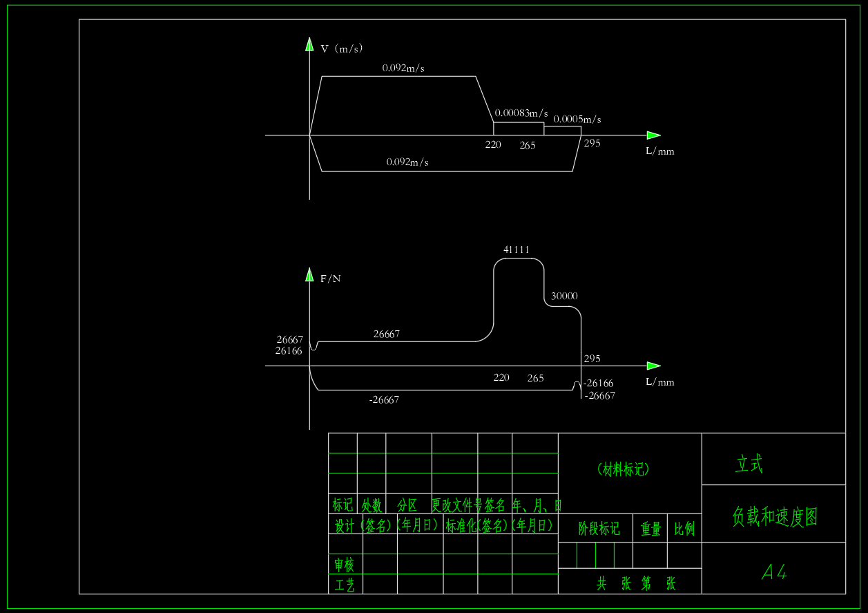Click the 设计 row label
The width and height of the screenshot is (868, 613).
click(345, 525)
